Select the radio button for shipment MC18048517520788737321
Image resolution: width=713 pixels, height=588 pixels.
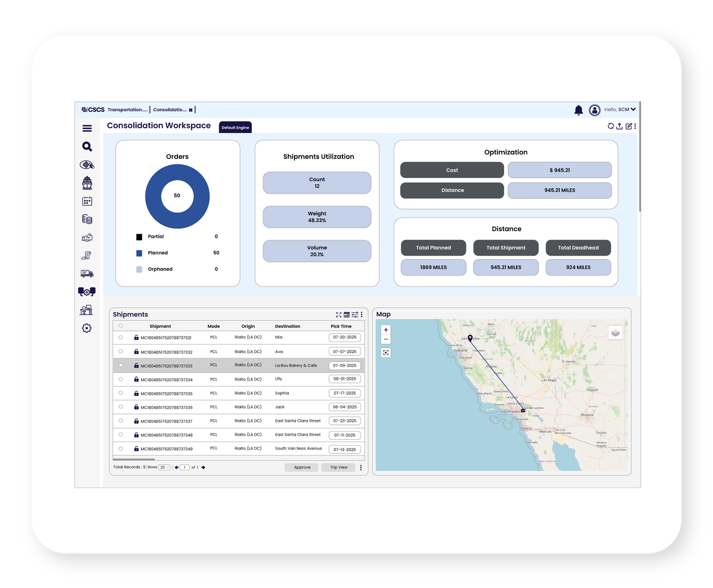121,338
